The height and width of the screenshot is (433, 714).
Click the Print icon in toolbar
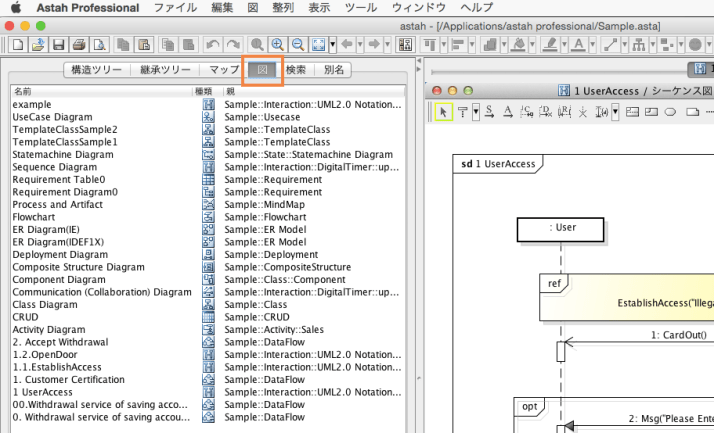79,45
